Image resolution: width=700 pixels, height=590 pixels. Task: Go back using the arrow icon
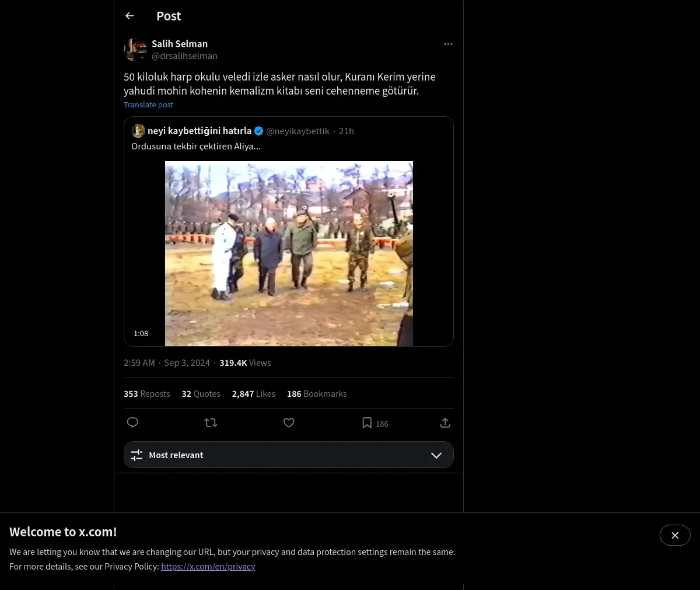point(129,16)
